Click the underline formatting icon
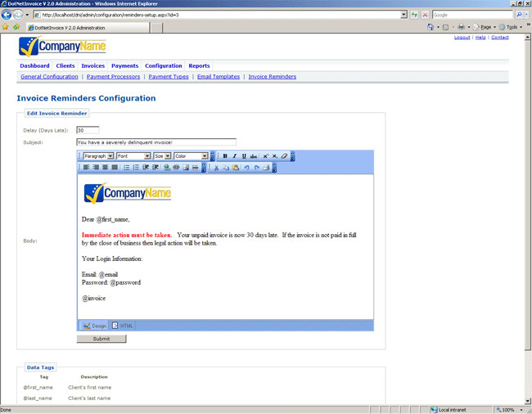532x414 pixels. point(244,156)
